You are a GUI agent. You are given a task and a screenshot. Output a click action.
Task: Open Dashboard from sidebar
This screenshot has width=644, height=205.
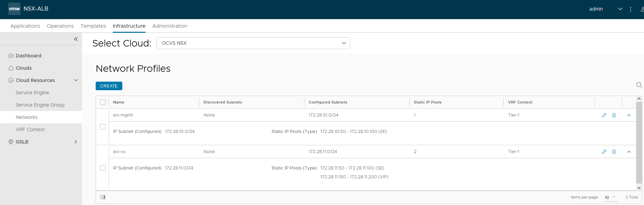click(x=28, y=56)
